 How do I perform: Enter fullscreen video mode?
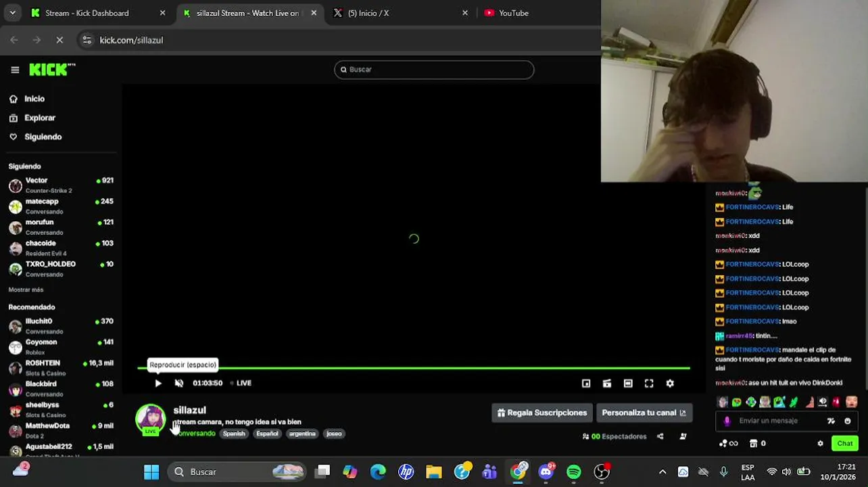point(649,384)
